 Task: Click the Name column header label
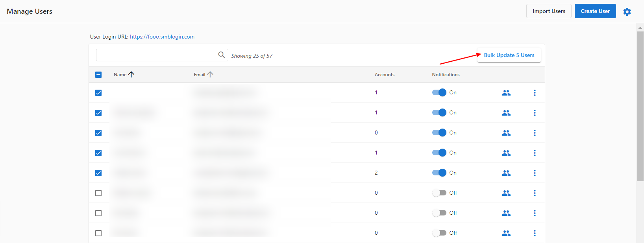click(120, 75)
